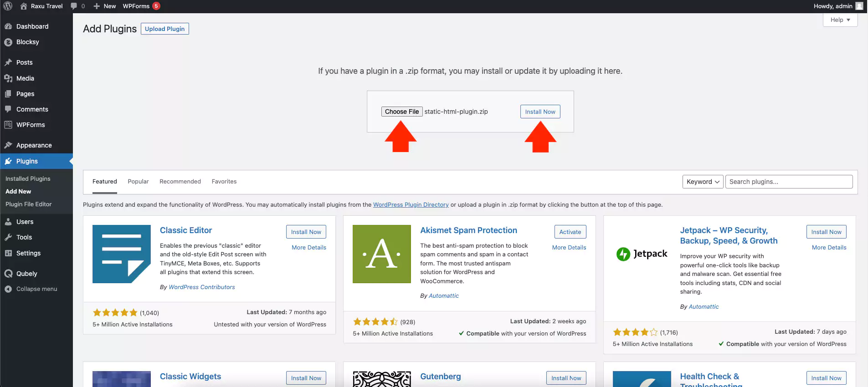Click the WPForms sidebar icon
868x387 pixels.
click(x=8, y=125)
